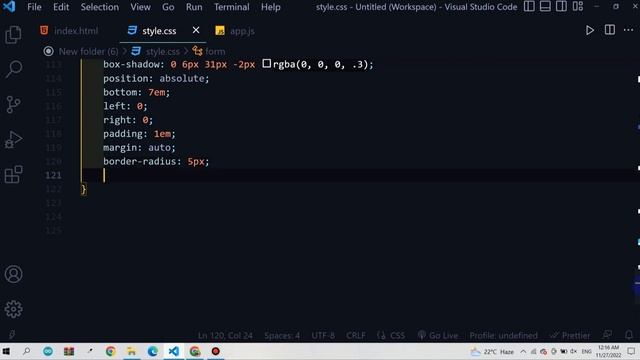Open the weather 22°C Haze widget
This screenshot has height=360, width=640.
click(x=492, y=351)
